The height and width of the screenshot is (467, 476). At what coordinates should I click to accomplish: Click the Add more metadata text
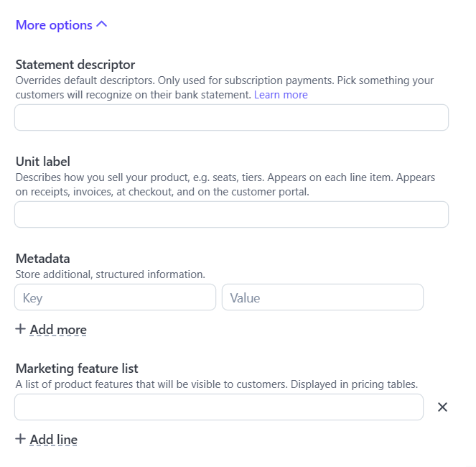[58, 330]
